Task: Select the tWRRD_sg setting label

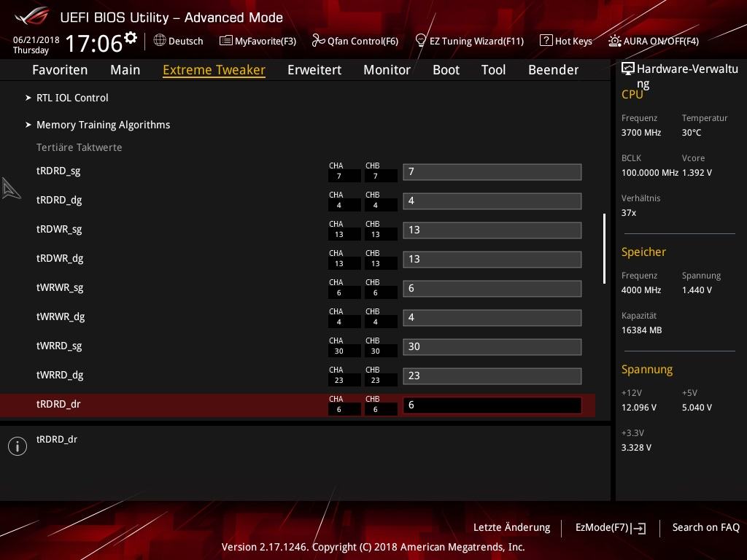Action: coord(59,346)
